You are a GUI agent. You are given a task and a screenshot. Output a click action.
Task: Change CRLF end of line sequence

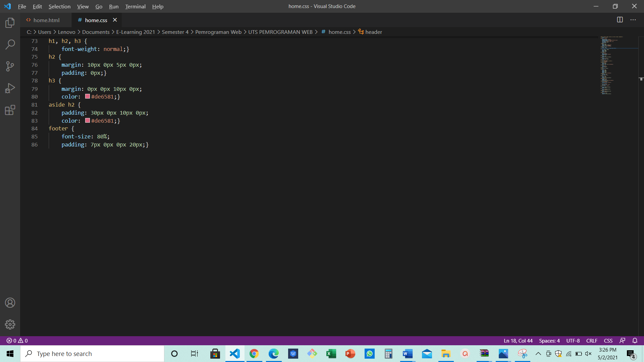pyautogui.click(x=592, y=341)
